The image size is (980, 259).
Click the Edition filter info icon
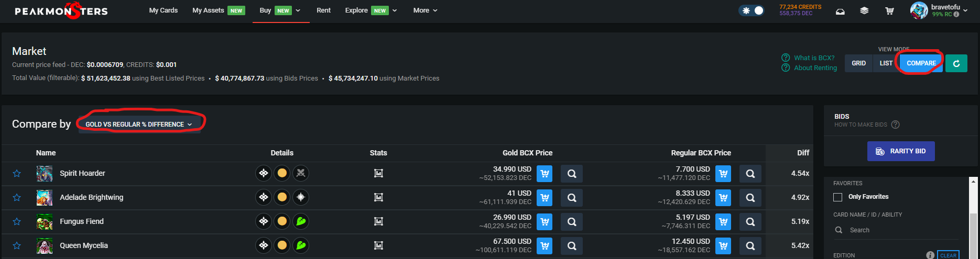(x=930, y=255)
